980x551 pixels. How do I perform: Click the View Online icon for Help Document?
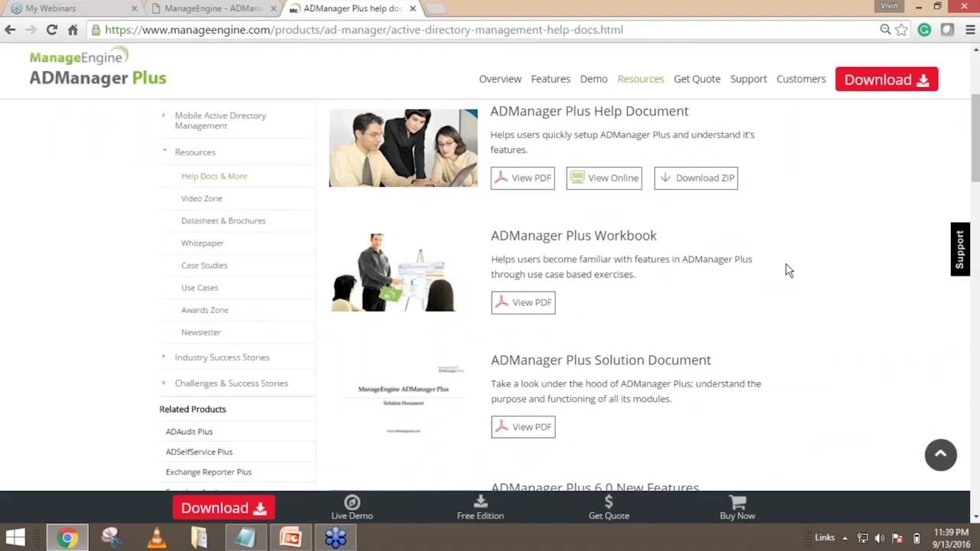[603, 178]
